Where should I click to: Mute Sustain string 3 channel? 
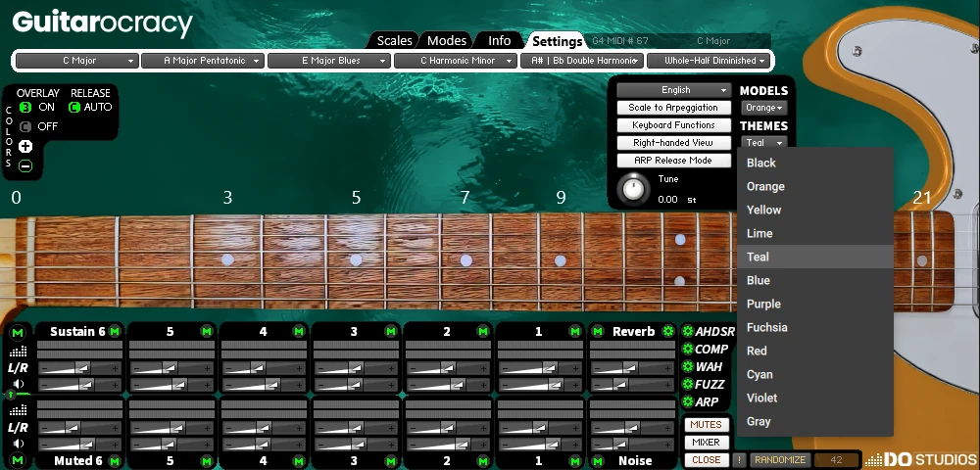click(x=391, y=331)
